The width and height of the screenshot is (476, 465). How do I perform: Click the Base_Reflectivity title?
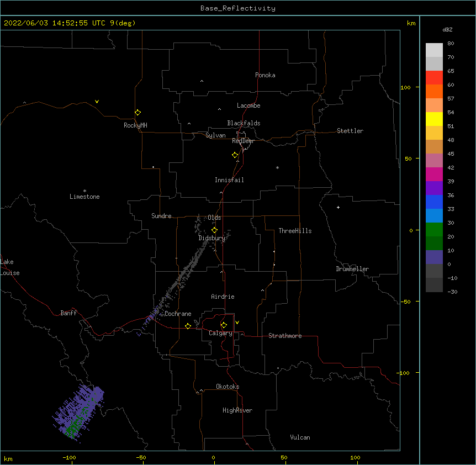pyautogui.click(x=238, y=8)
